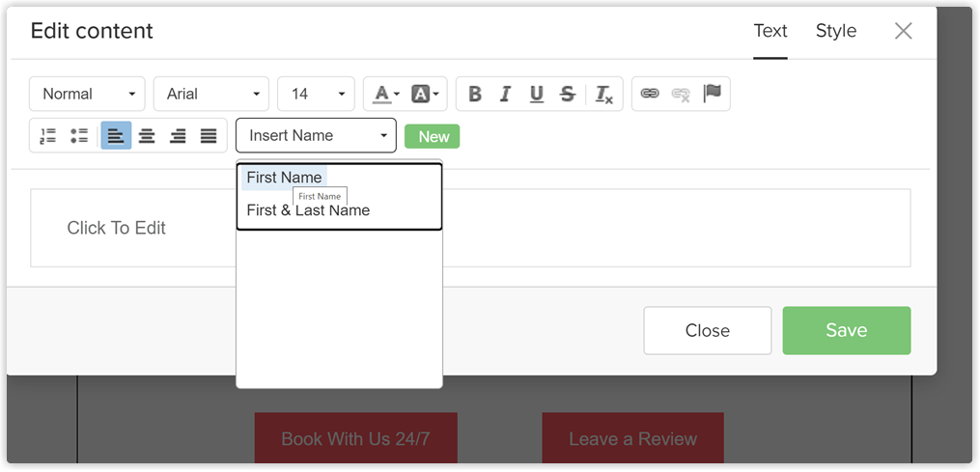Center align the text
980x472 pixels.
pos(147,136)
